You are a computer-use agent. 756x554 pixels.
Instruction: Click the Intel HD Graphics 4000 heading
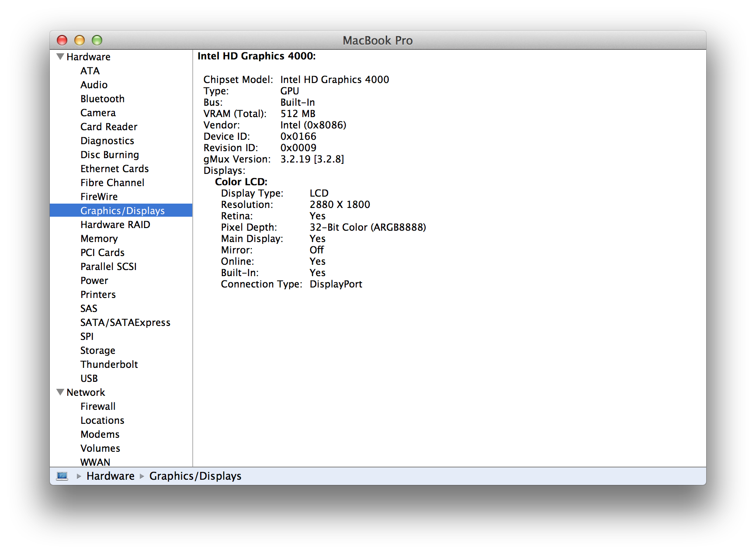point(257,56)
